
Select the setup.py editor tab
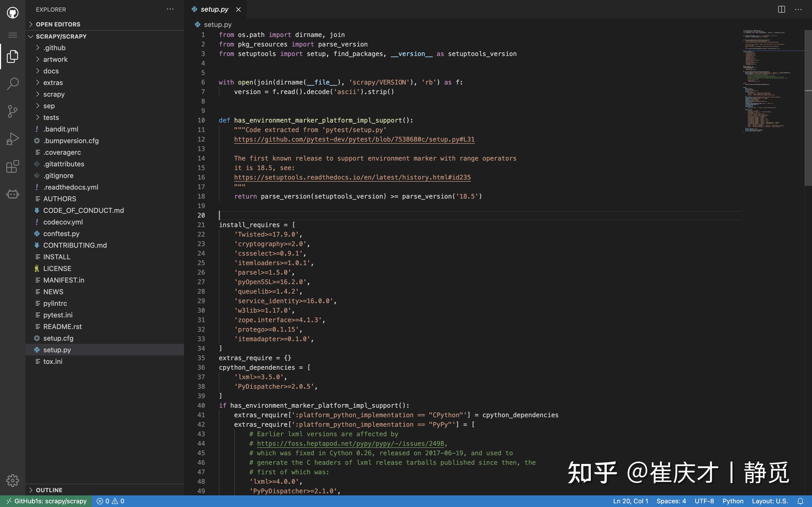pos(214,9)
